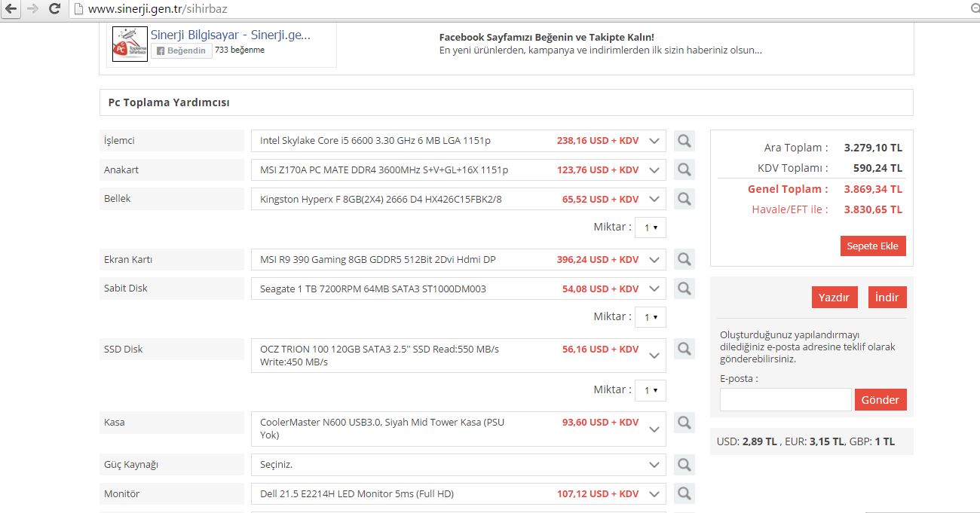
Task: Click the browser forward arrow
Action: pyautogui.click(x=32, y=9)
